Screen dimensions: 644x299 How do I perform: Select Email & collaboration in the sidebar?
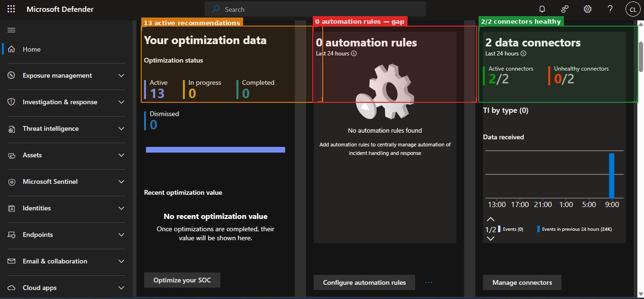coord(54,261)
